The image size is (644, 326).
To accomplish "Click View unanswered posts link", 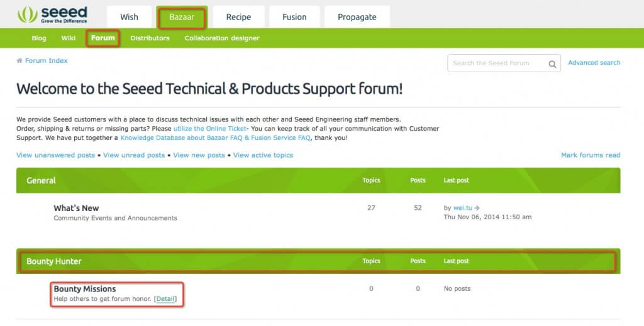I will (56, 155).
